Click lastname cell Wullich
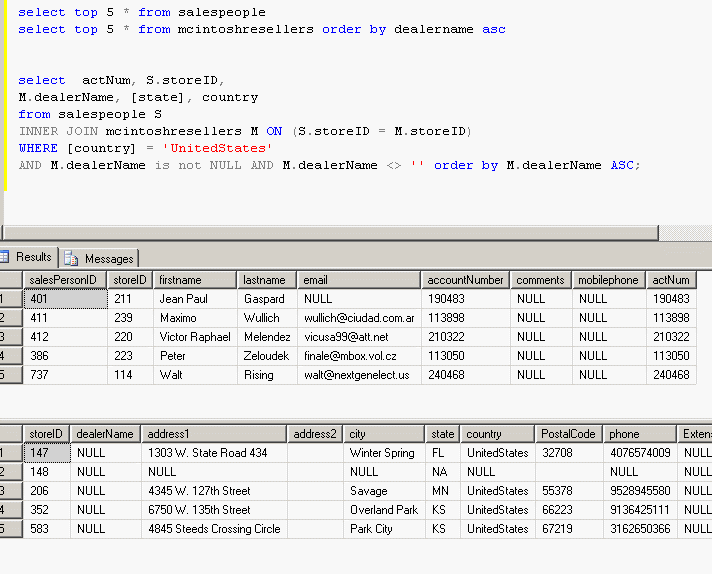 tap(267, 318)
